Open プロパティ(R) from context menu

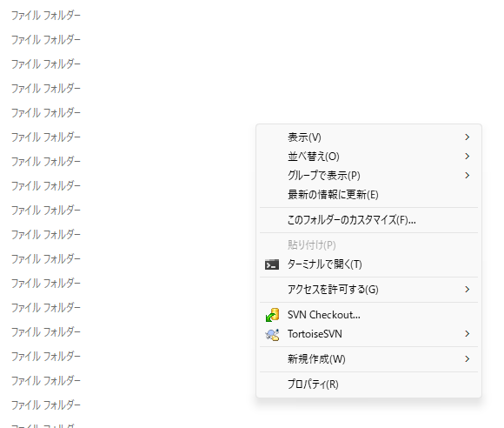click(x=368, y=385)
